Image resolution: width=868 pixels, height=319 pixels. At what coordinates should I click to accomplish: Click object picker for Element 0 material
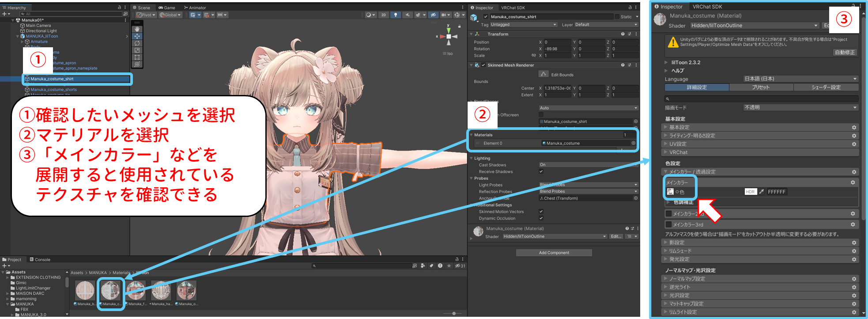[633, 143]
